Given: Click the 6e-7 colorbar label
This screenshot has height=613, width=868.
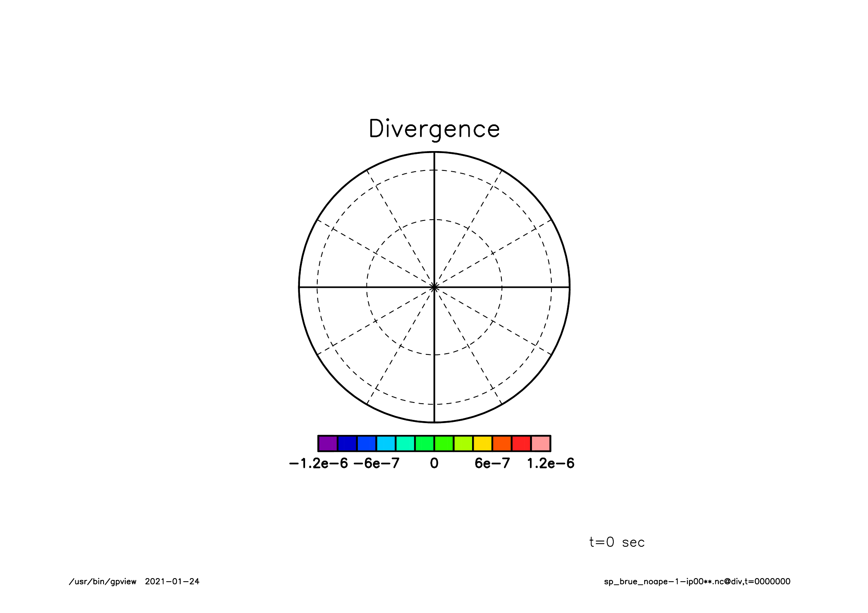Looking at the screenshot, I should [x=492, y=464].
